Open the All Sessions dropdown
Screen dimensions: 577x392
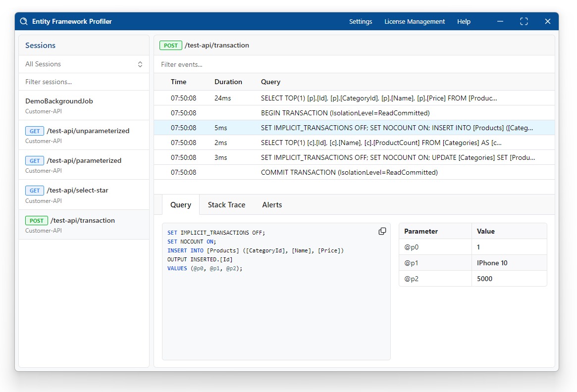(x=84, y=64)
